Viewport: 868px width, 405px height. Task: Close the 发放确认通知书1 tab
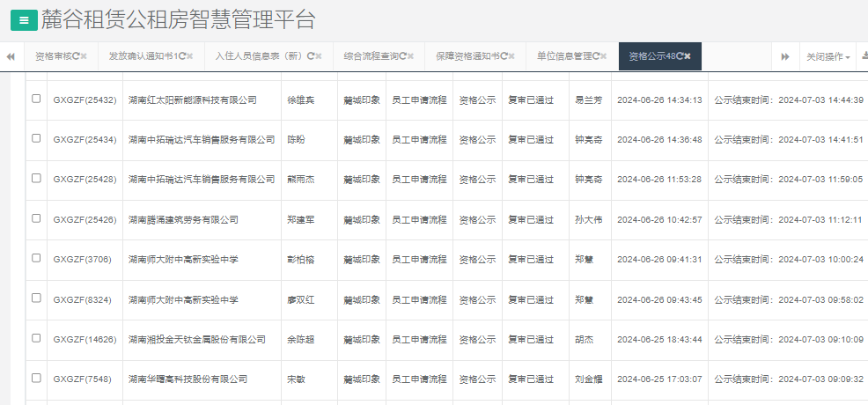pos(190,55)
